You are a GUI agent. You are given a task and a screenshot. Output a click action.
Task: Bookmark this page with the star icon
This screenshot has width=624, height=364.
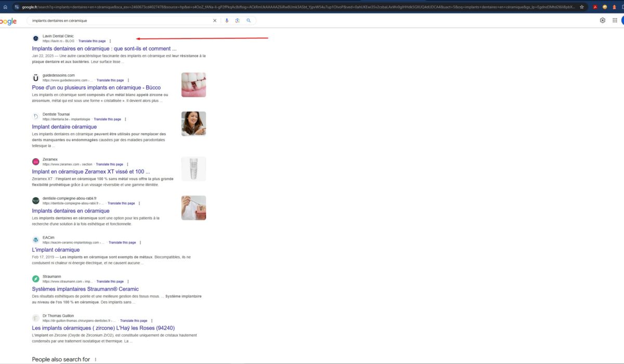[x=582, y=7]
